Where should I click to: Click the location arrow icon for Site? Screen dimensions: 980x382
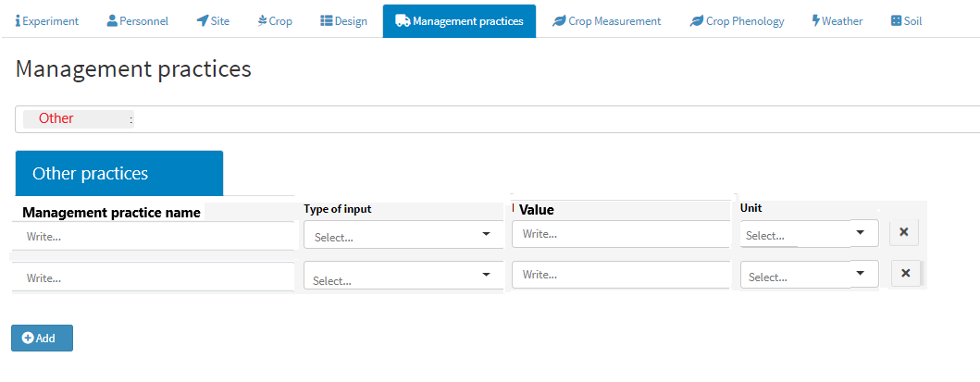[202, 20]
